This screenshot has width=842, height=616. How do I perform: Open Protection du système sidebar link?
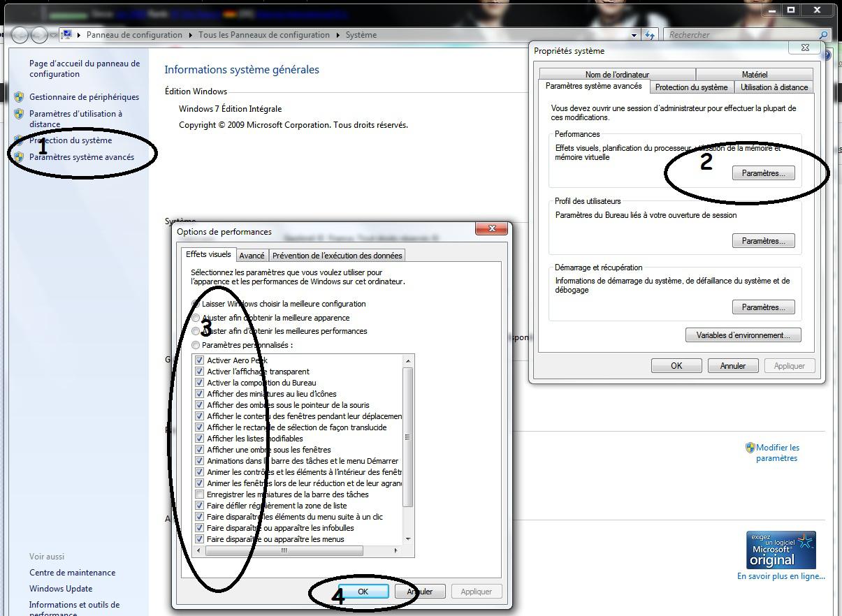click(x=71, y=140)
